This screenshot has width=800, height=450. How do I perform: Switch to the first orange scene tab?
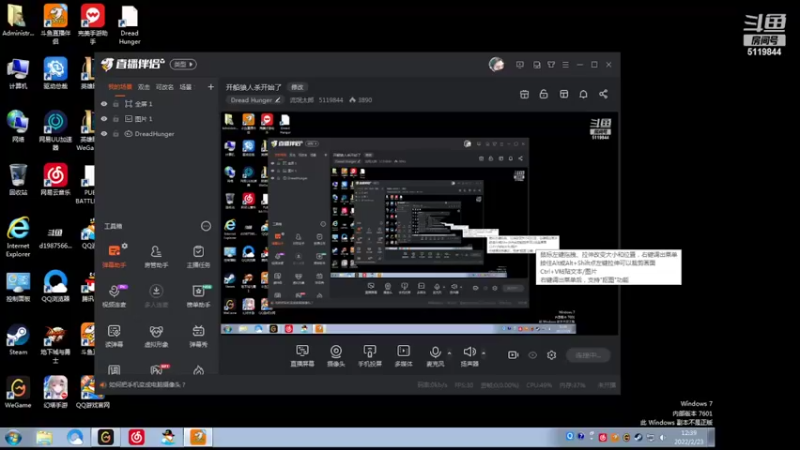[x=120, y=87]
